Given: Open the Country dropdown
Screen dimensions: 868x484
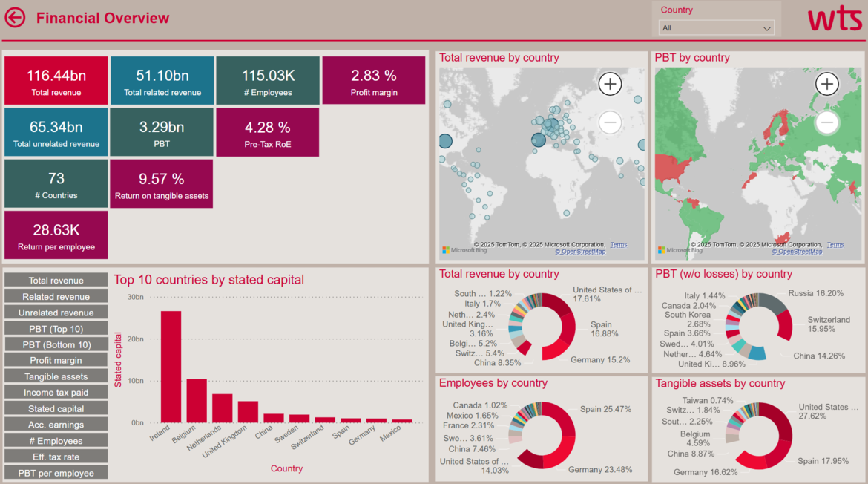Looking at the screenshot, I should coord(716,27).
